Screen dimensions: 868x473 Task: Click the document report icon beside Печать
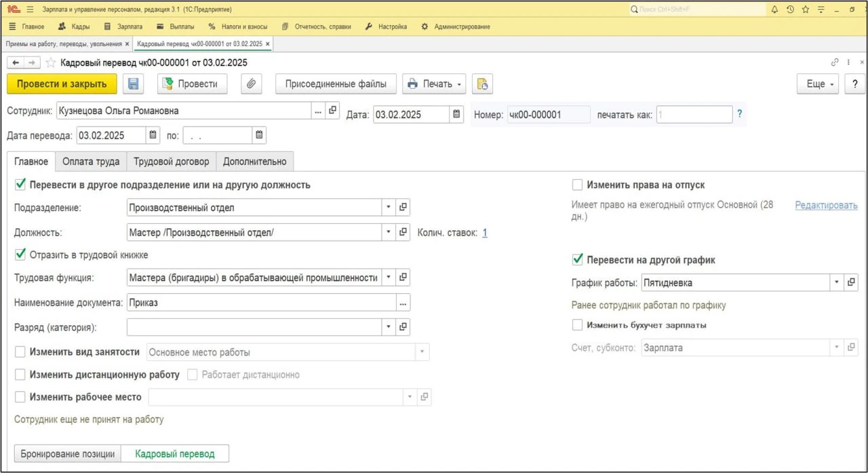(x=482, y=84)
